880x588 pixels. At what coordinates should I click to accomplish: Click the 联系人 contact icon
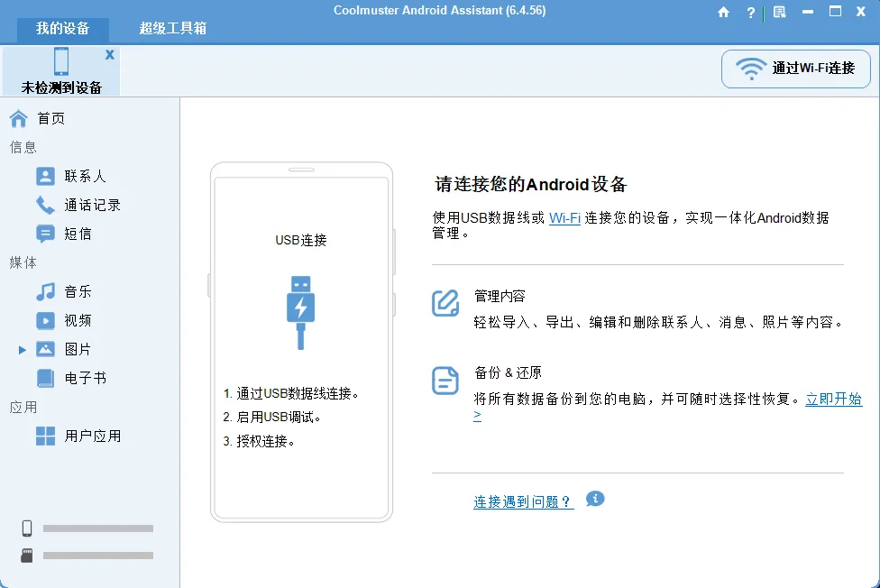45,177
